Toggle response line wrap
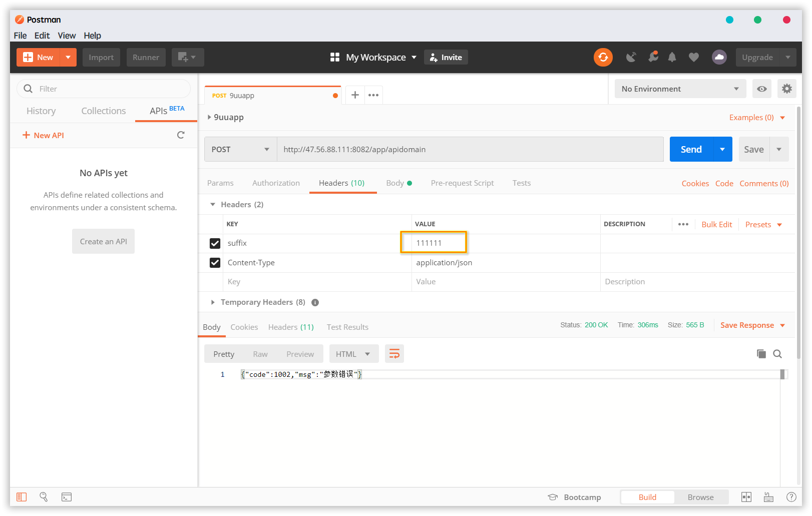812x516 pixels. tap(394, 354)
